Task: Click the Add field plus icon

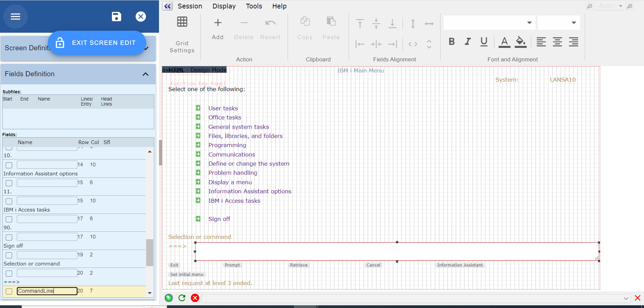Action: (x=218, y=23)
